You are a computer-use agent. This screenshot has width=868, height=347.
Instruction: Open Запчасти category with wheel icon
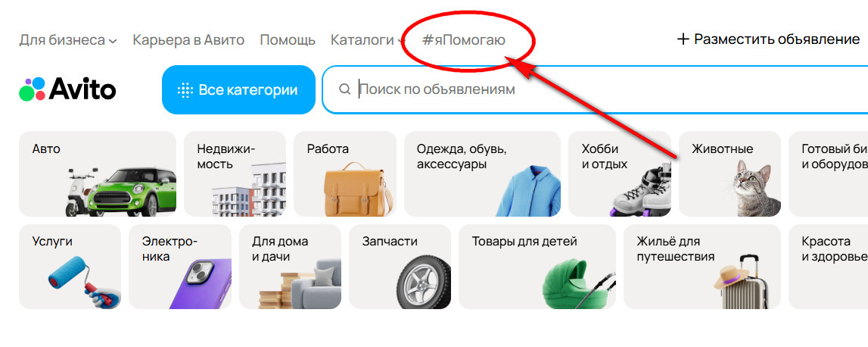400,267
